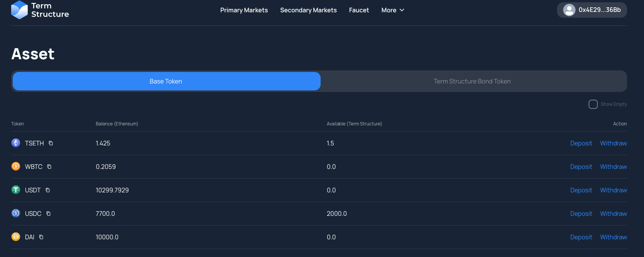Withdraw WBTC
Image resolution: width=644 pixels, height=257 pixels.
tap(614, 167)
